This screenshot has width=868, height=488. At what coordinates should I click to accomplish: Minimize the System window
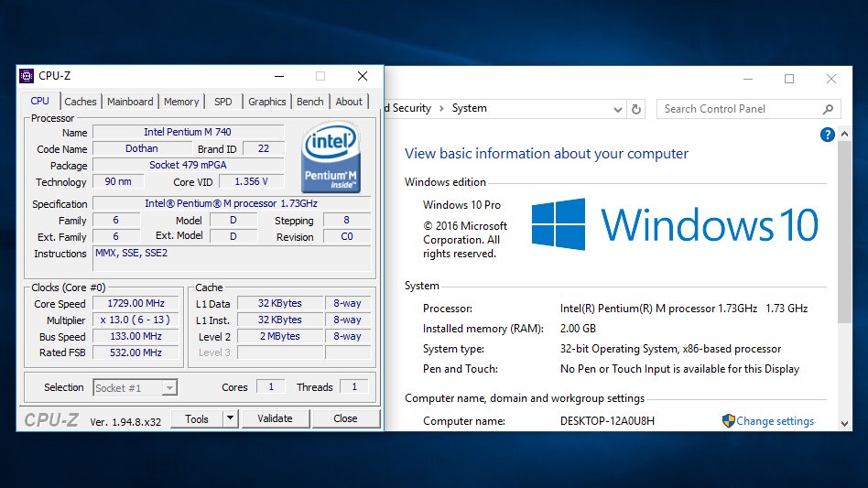tap(748, 79)
